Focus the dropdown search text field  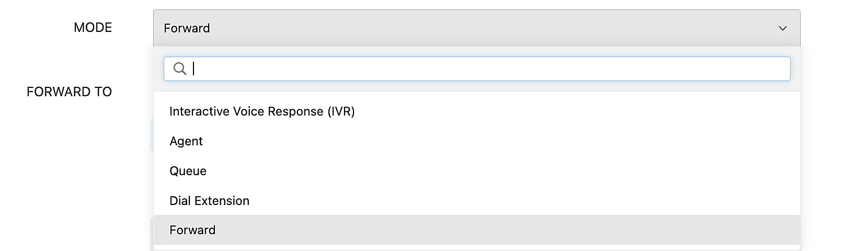click(486, 69)
